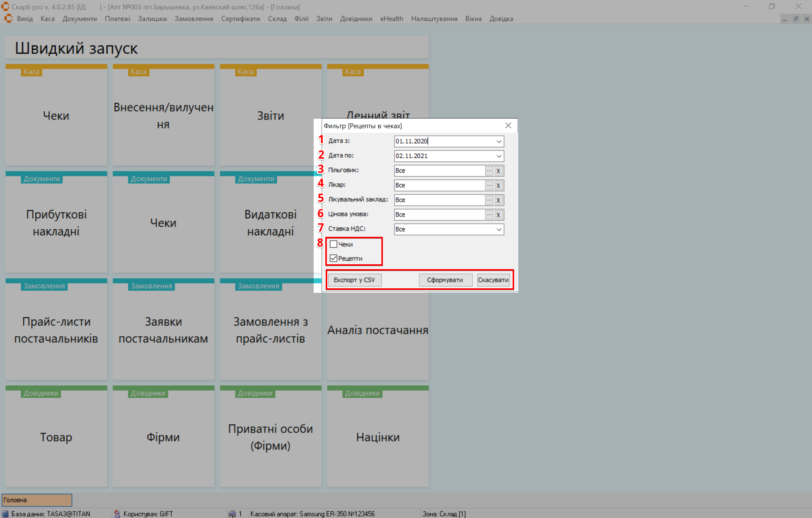Open Лікувальний заклад lookup ellipsis button

tap(489, 200)
